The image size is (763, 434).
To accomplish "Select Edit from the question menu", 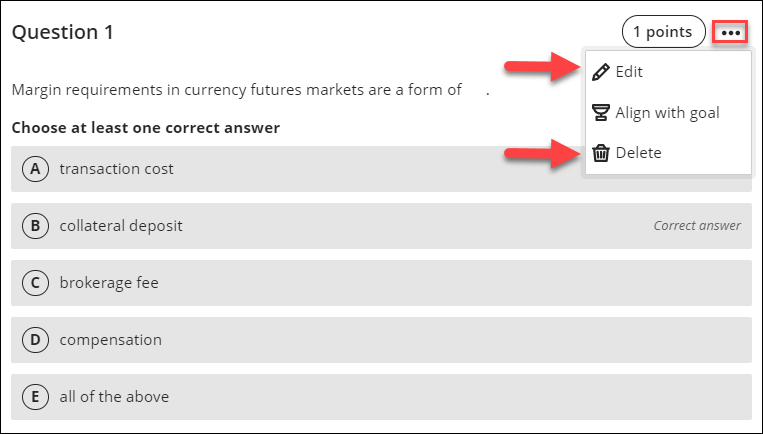I will (629, 72).
